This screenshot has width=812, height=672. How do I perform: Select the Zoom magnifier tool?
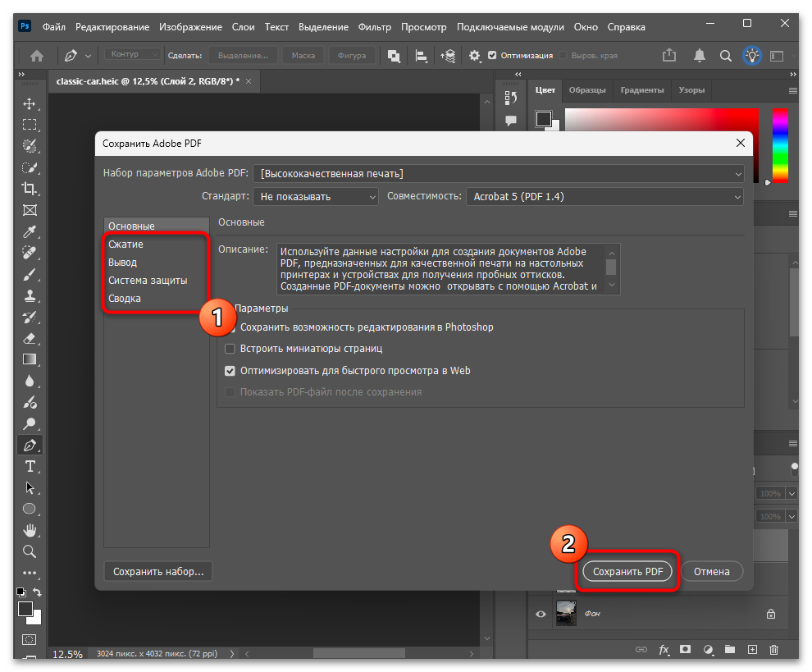pyautogui.click(x=30, y=551)
